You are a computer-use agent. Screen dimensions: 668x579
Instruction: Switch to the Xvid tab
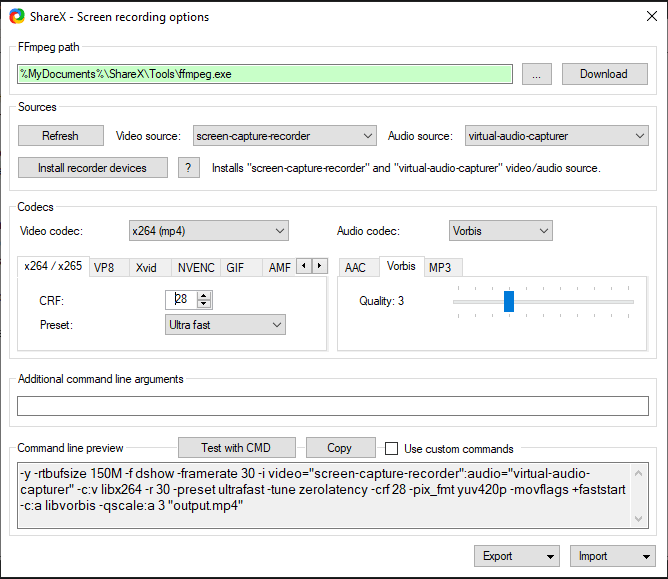point(150,268)
